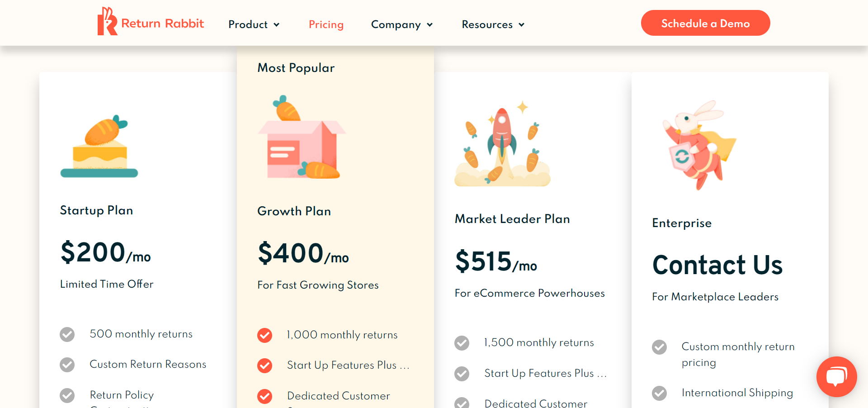Viewport: 868px width, 408px height.
Task: Click the Dedicated Customer feature item
Action: click(x=338, y=396)
